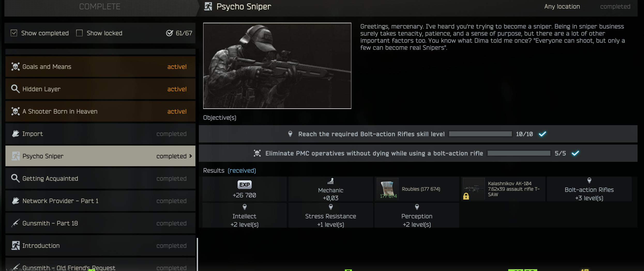
Task: Click the icon beside Introduction quest
Action: [x=15, y=245]
